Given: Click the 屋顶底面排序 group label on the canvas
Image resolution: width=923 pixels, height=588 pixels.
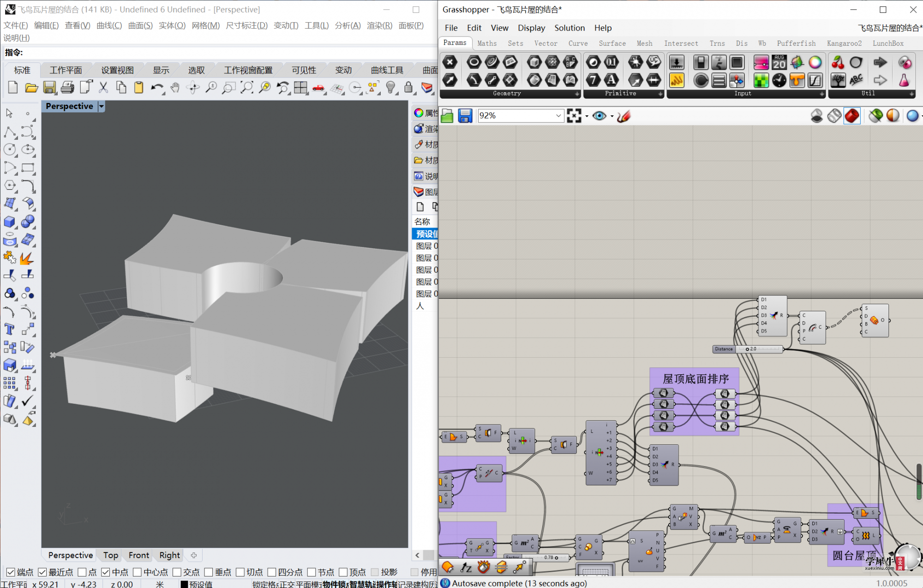Looking at the screenshot, I should [695, 379].
